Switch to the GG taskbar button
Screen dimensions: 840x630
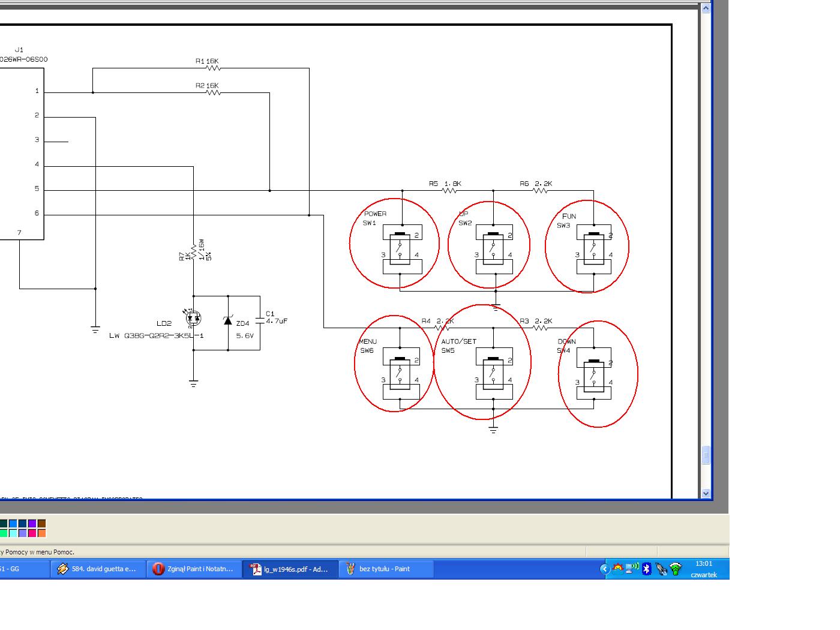[24, 569]
